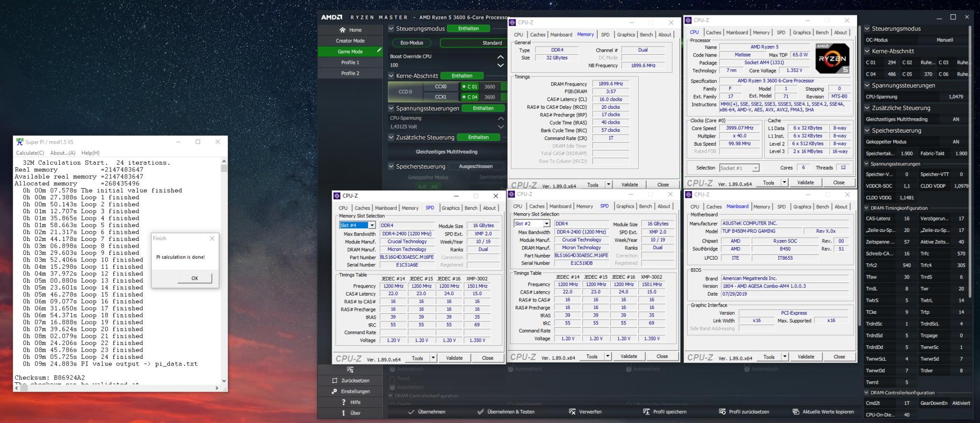Select Profile 2 in Ryzen Master

point(350,73)
